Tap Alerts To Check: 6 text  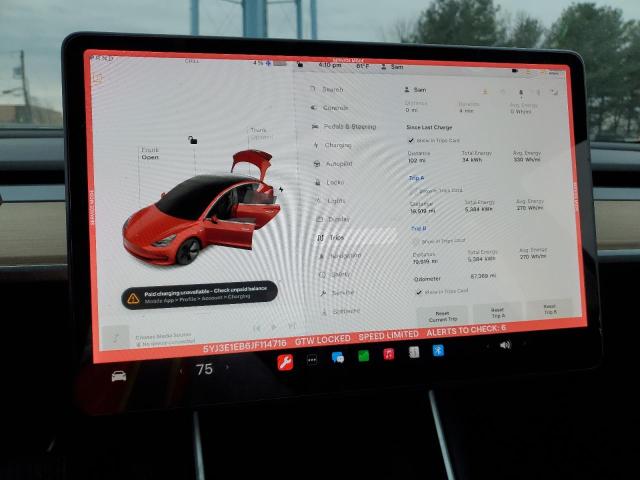pyautogui.click(x=466, y=330)
